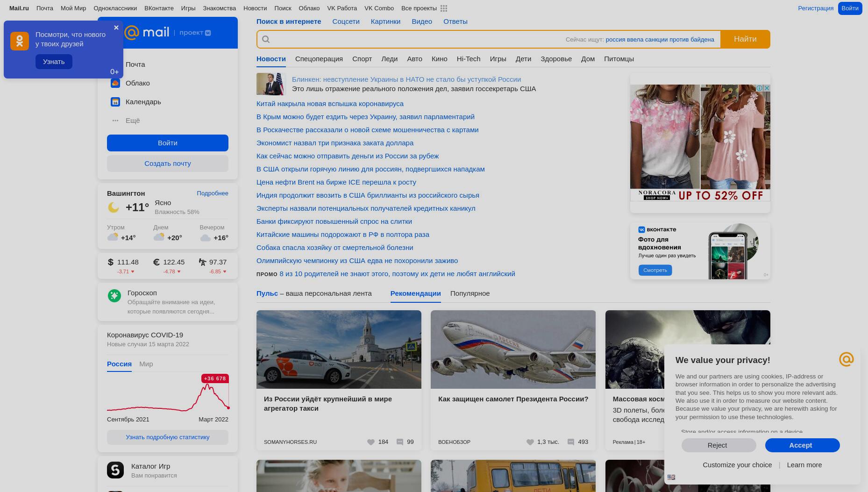868x492 pixels.
Task: Open weather Подробнее link
Action: click(x=213, y=193)
